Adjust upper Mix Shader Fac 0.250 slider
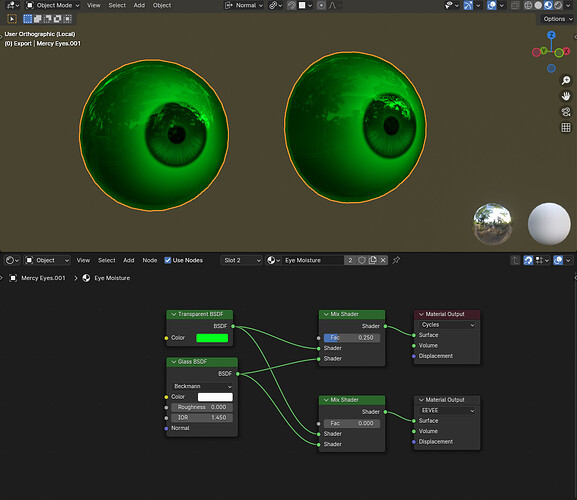Image resolution: width=577 pixels, height=500 pixels. point(352,338)
